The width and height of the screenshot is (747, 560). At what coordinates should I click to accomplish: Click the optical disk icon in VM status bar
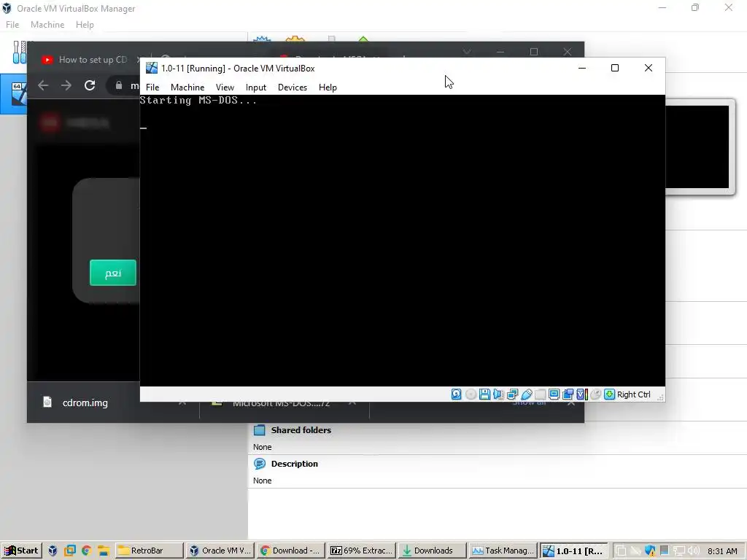471,394
